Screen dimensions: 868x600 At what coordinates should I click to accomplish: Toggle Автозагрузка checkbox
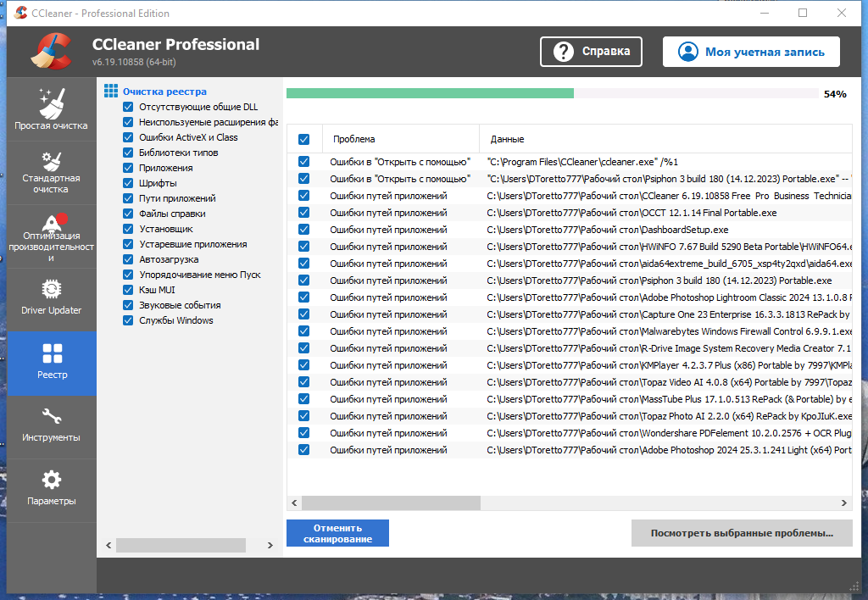(x=128, y=259)
